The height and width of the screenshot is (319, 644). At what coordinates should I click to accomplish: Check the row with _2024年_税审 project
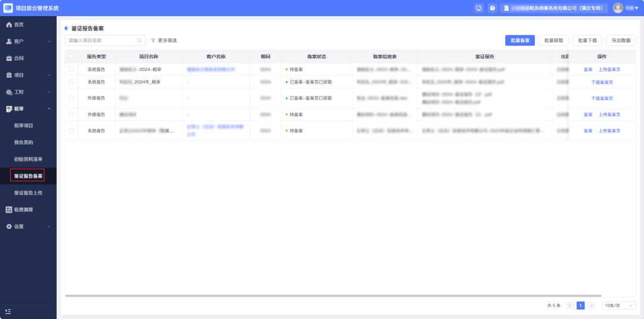click(x=71, y=82)
